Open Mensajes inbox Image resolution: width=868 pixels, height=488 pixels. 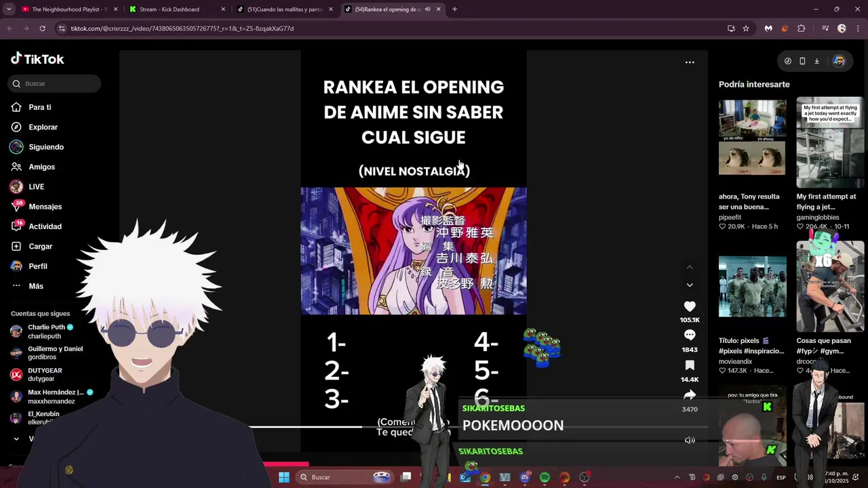tap(45, 207)
